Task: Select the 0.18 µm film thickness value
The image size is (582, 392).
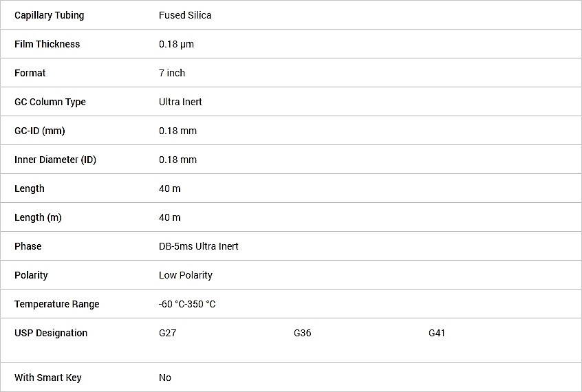Action: click(x=176, y=44)
